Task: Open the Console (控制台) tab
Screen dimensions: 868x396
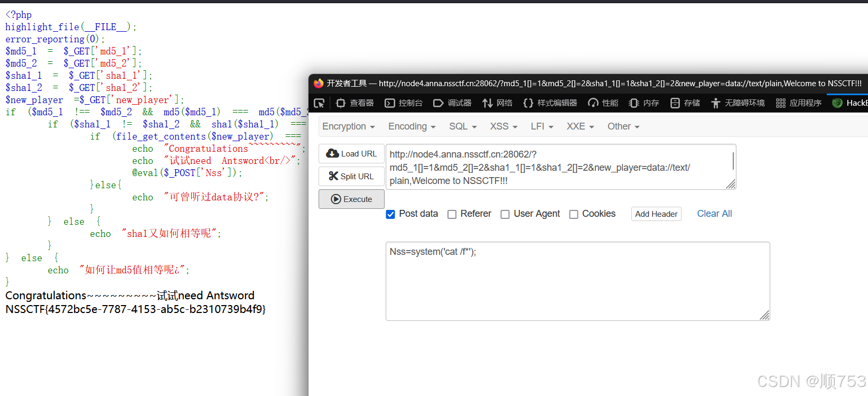Action: (404, 103)
